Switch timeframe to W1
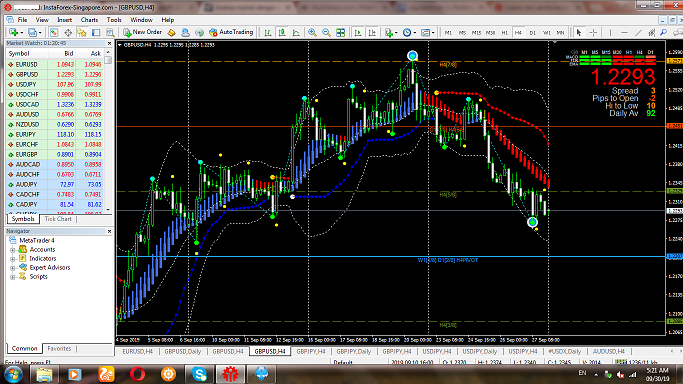Viewport: 683px width, 384px height. coord(547,33)
